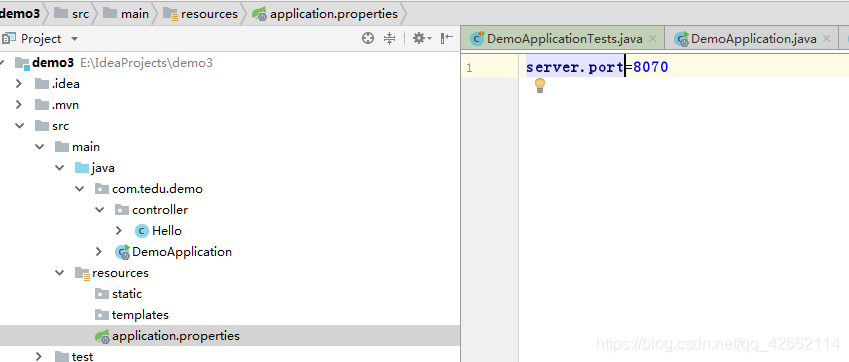Click demo3 in the breadcrumb bar
The image size is (849, 362).
coord(20,14)
